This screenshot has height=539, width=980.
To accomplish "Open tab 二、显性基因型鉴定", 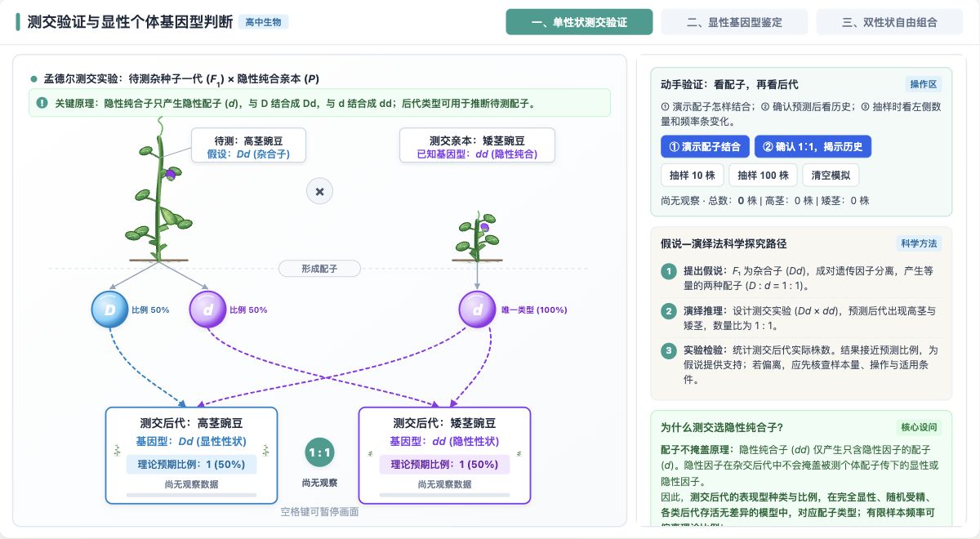I will coord(734,22).
